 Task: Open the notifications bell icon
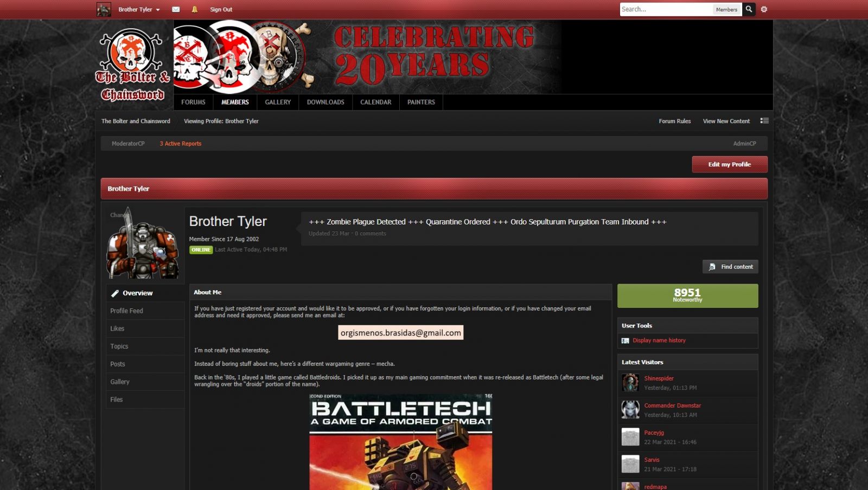[x=195, y=9]
